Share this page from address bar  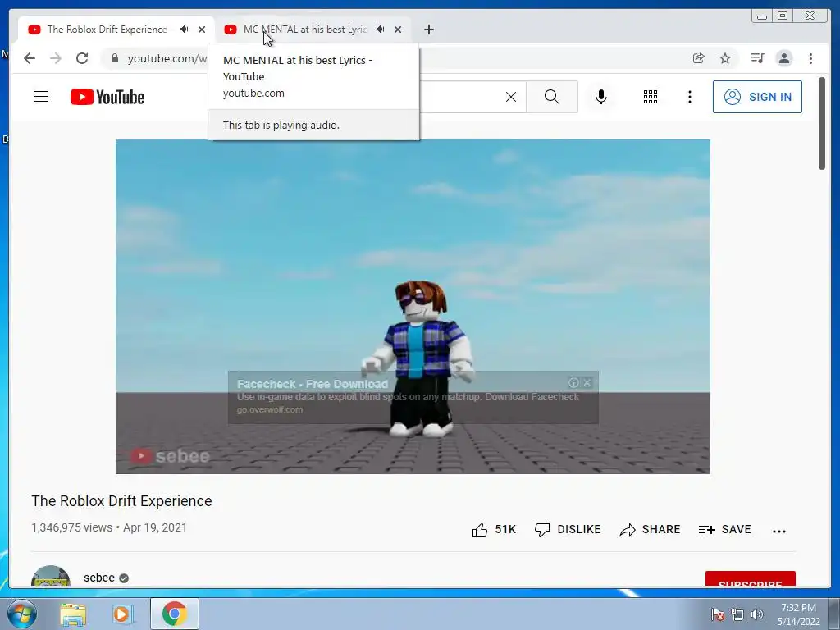[698, 58]
